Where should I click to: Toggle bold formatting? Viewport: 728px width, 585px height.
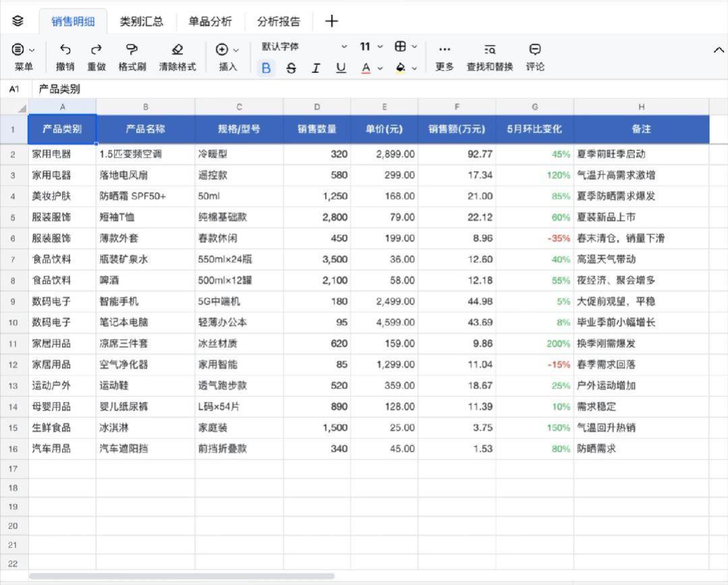[266, 68]
